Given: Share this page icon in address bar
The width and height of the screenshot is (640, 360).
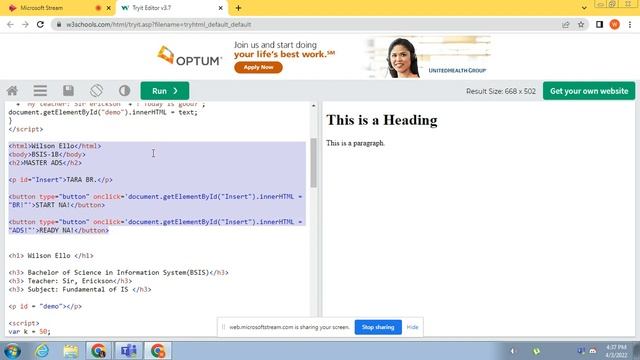Looking at the screenshot, I should click(566, 24).
